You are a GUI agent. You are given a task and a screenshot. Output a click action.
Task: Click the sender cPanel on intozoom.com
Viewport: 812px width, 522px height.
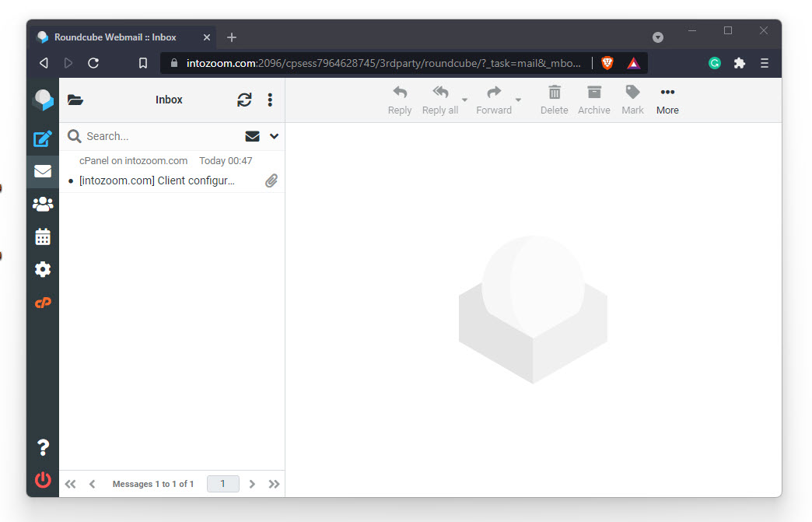pos(133,161)
